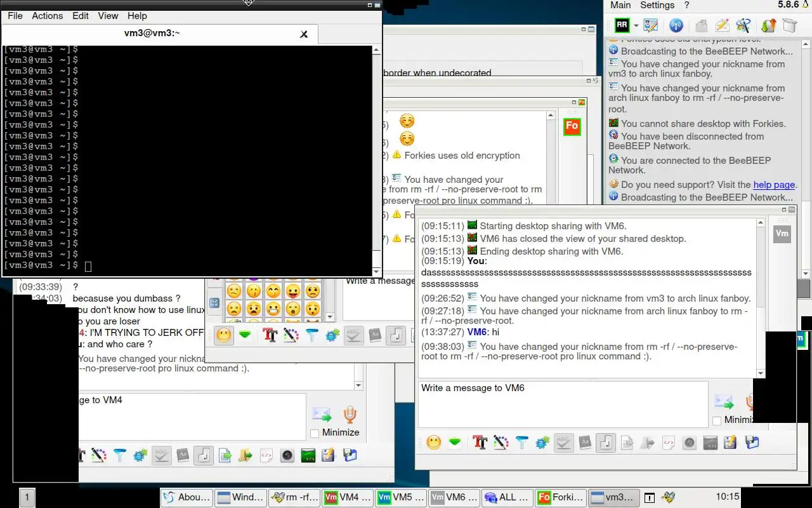
Task: Open the BeeBEEP Settings menu
Action: point(657,5)
